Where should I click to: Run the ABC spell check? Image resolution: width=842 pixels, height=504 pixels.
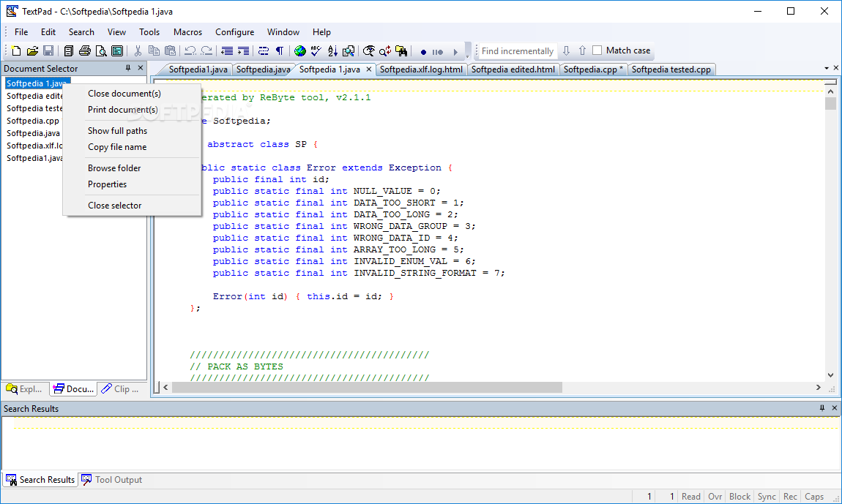pos(316,51)
